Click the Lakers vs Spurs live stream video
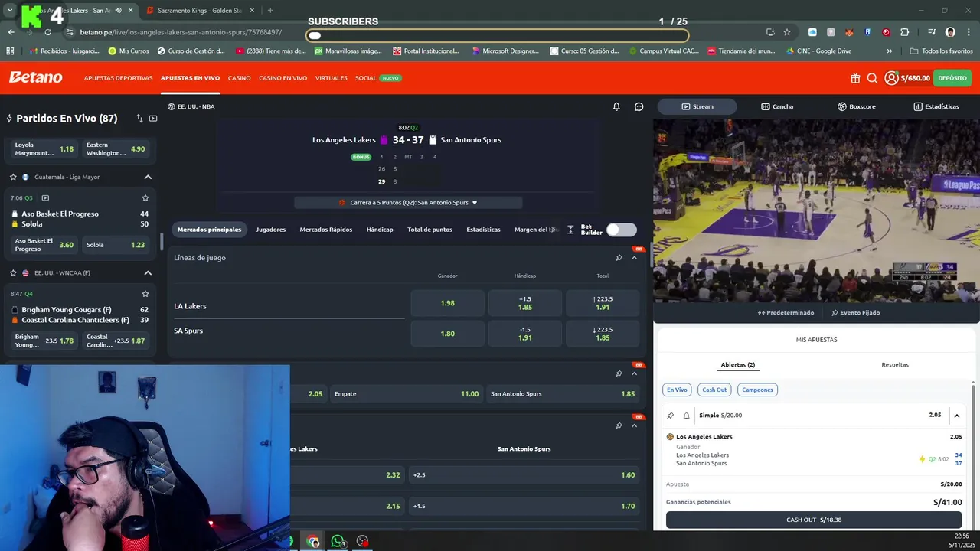The height and width of the screenshot is (551, 980). pyautogui.click(x=816, y=210)
